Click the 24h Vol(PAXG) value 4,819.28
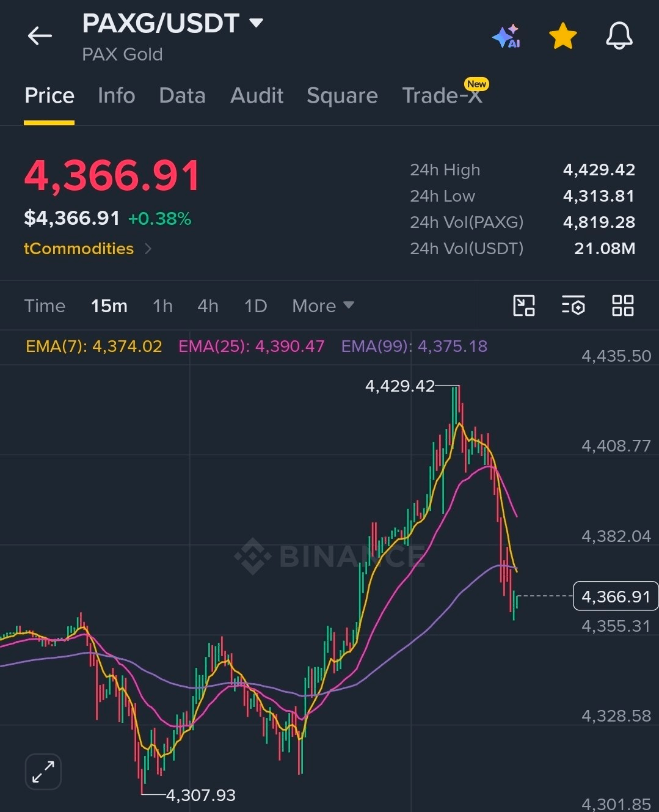 599,222
